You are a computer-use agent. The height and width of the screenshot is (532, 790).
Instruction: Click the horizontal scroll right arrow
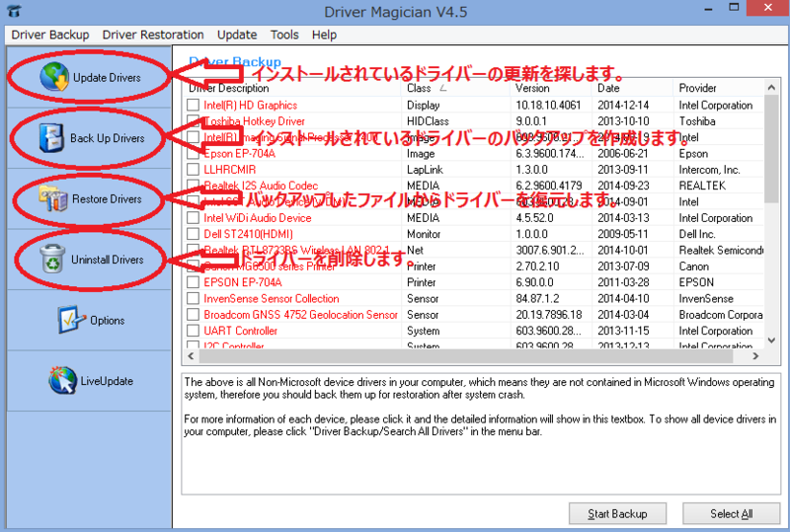755,355
